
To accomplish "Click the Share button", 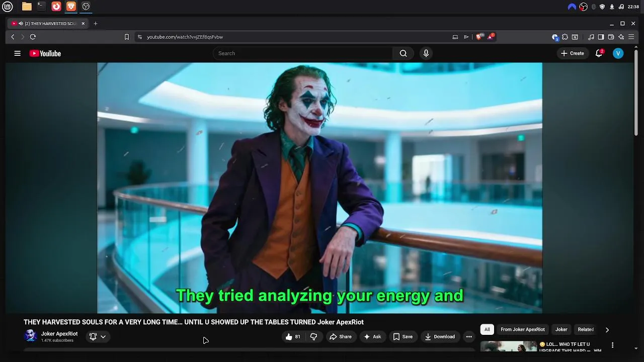I will [341, 337].
